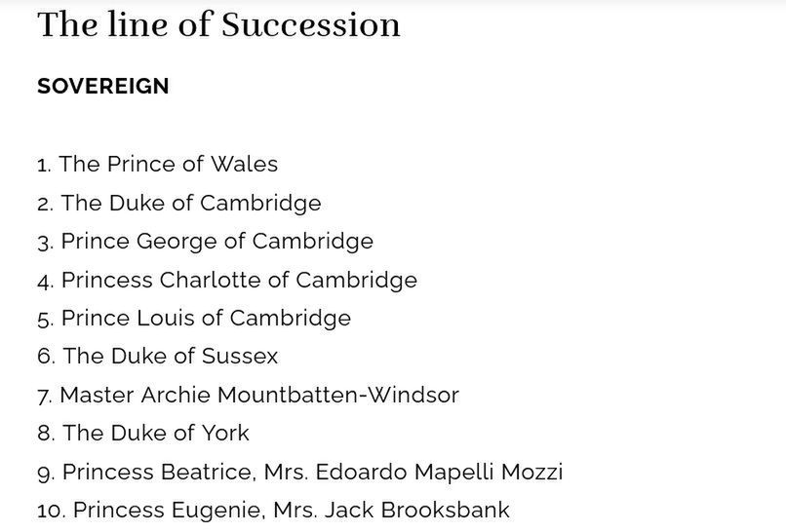The width and height of the screenshot is (786, 532).
Task: Click 'The Duke of Cambridge' entry
Action: (x=179, y=204)
